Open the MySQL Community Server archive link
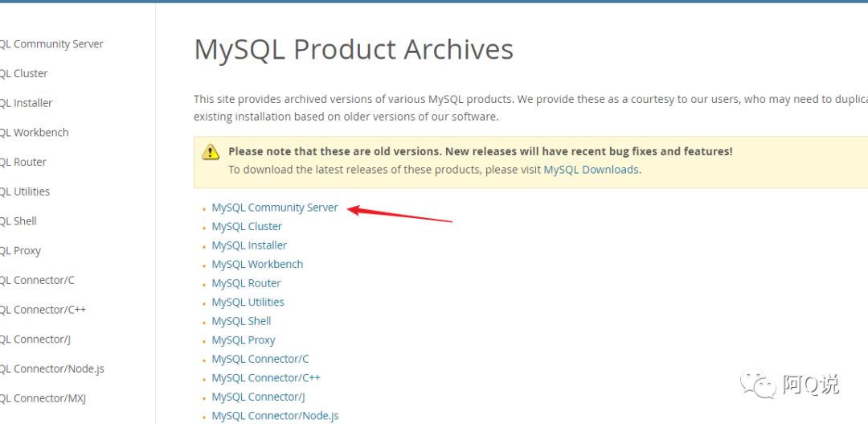Viewport: 868px width, 424px height. click(275, 208)
